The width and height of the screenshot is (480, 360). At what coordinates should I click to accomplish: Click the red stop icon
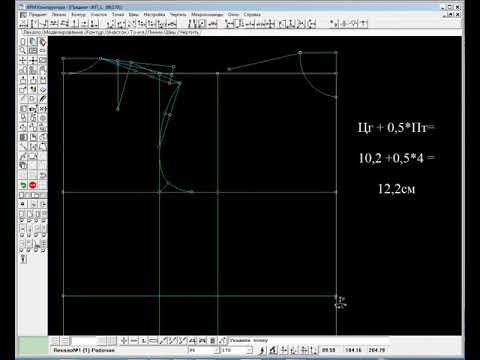click(33, 185)
